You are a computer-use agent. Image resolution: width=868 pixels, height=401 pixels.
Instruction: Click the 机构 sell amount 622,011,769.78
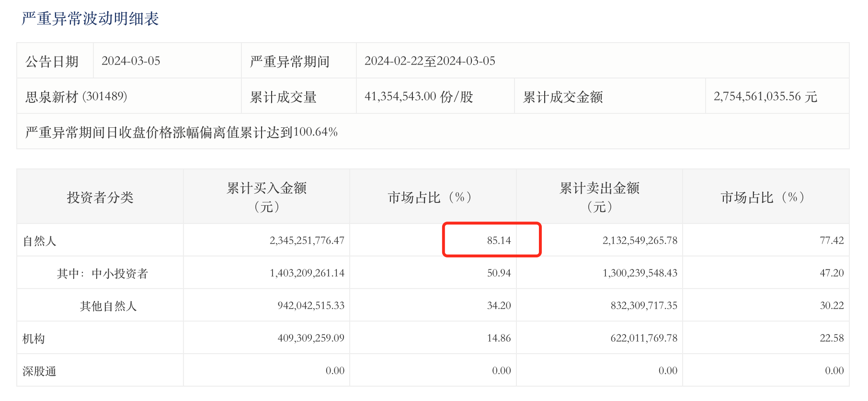[644, 338]
